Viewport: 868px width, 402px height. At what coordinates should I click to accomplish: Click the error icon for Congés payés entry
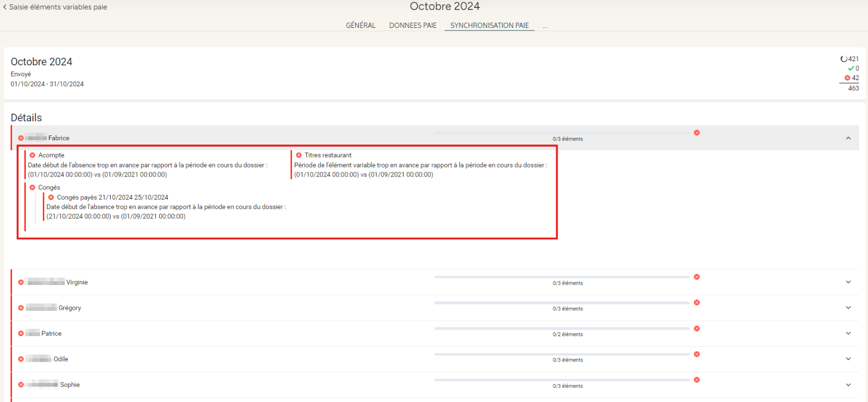coord(51,198)
